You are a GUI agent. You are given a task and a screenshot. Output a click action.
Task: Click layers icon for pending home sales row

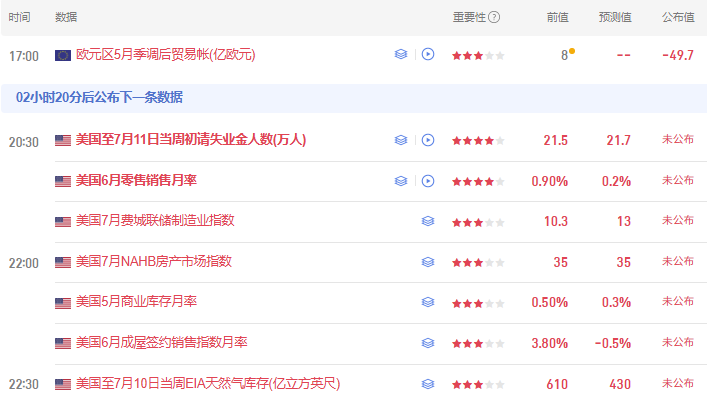[x=428, y=343]
